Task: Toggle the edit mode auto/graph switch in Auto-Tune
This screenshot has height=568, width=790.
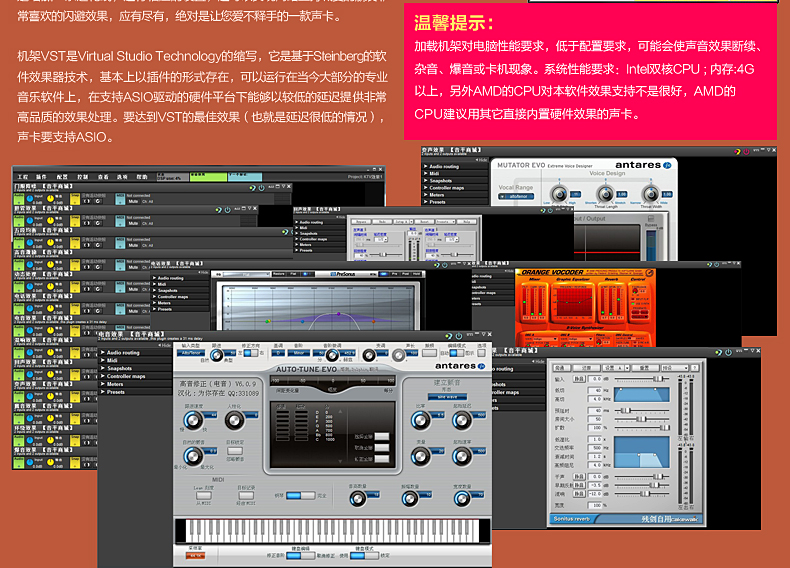Action: [456, 353]
